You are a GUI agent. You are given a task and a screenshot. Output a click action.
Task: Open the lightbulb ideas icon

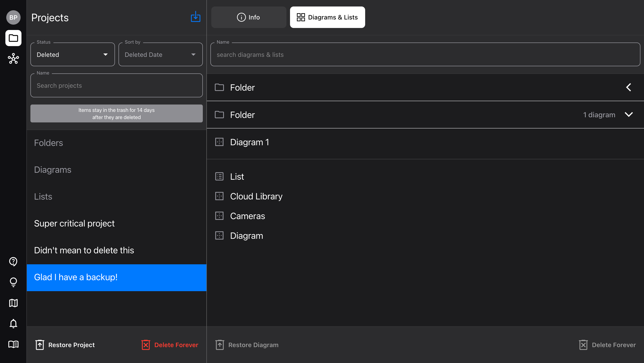[13, 282]
